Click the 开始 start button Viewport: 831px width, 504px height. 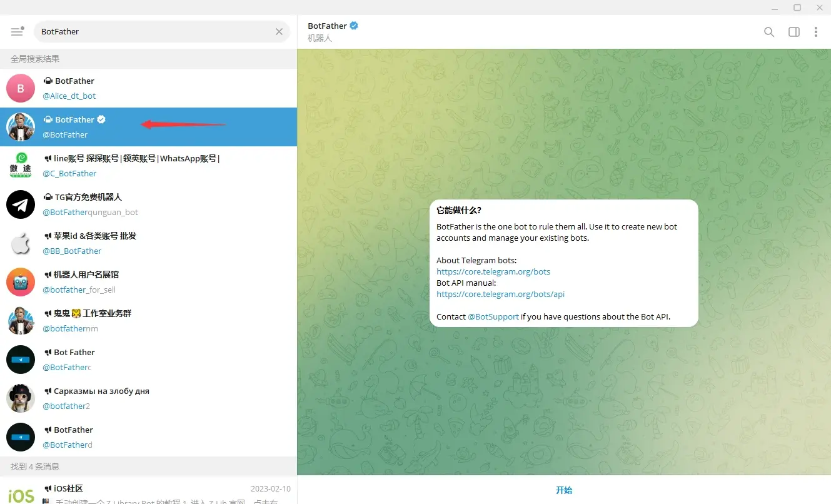click(x=564, y=490)
